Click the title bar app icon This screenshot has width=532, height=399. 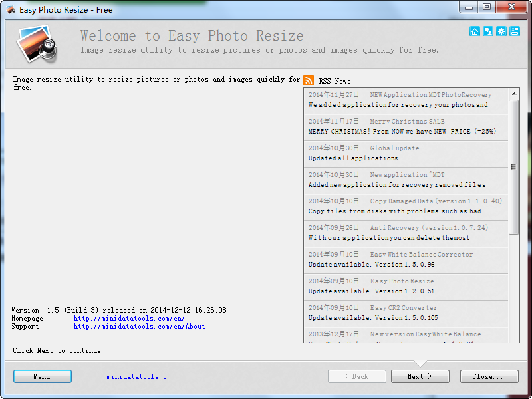pos(11,9)
